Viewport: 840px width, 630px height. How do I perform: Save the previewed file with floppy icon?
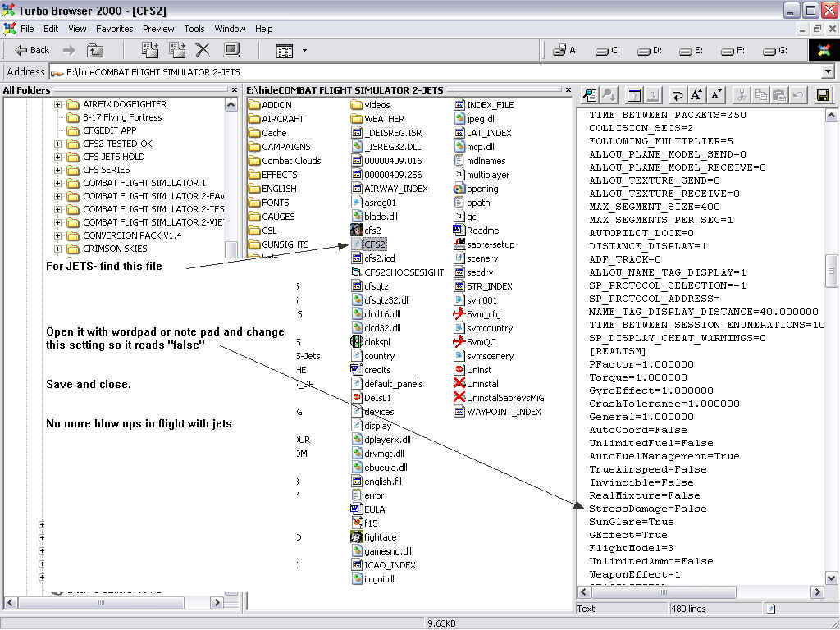[x=823, y=95]
